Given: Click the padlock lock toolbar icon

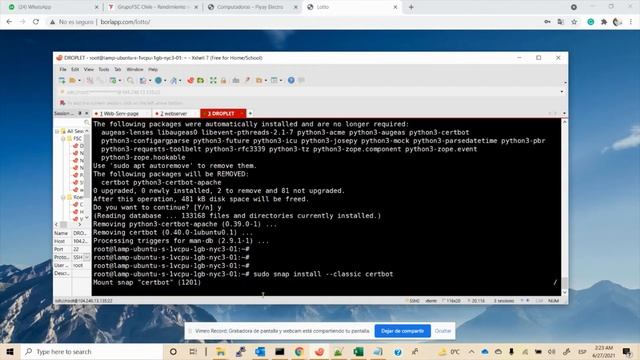Looking at the screenshot, I should click(x=223, y=80).
